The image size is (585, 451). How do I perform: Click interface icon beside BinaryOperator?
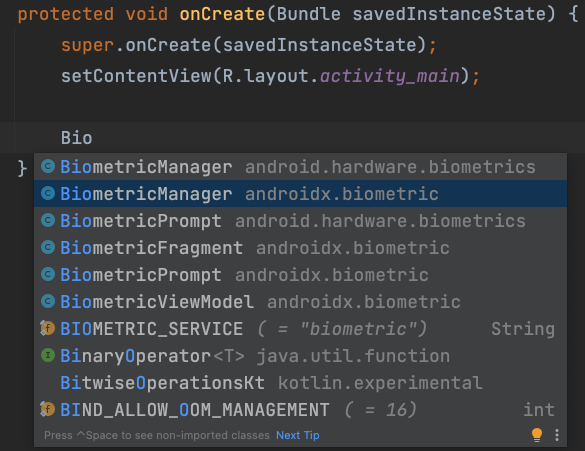[48, 356]
